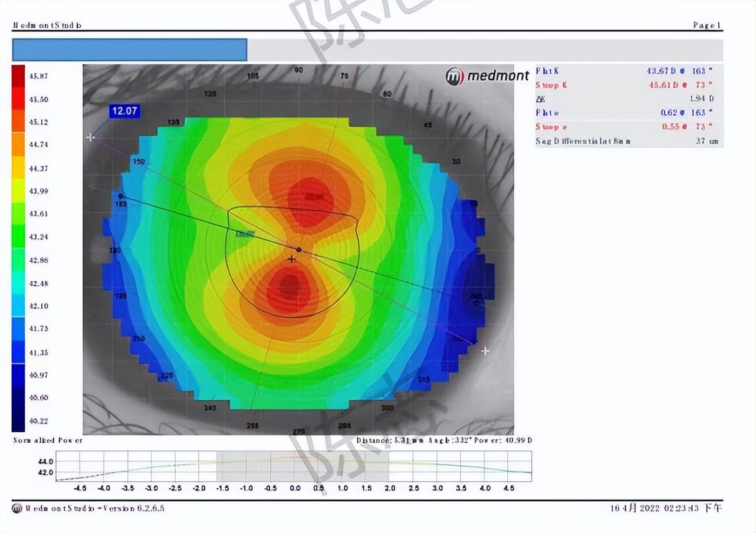
Task: Select the blue 12.07 measurement label
Action: (124, 111)
